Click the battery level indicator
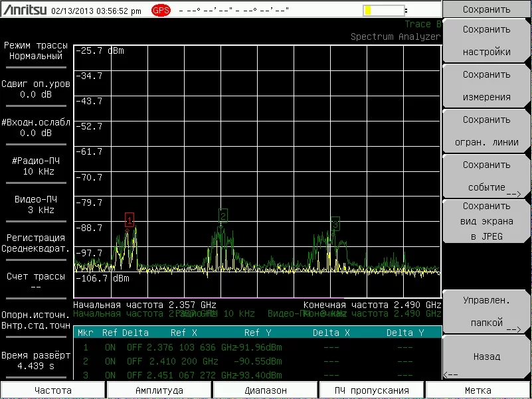Viewport: 532px width, 399px height. 384,11
